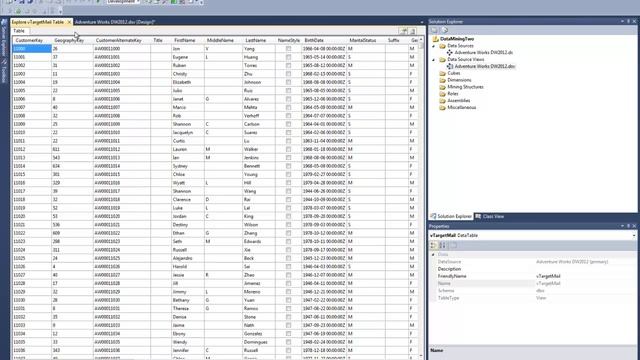The height and width of the screenshot is (360, 640).
Task: Toggle NameStyle checkbox for customer 11004
Action: pos(289,82)
